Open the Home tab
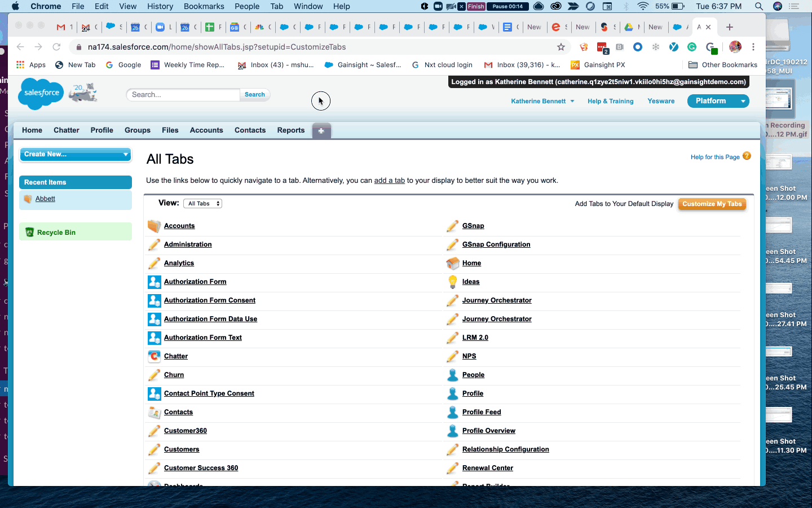The image size is (812, 508). 32,130
